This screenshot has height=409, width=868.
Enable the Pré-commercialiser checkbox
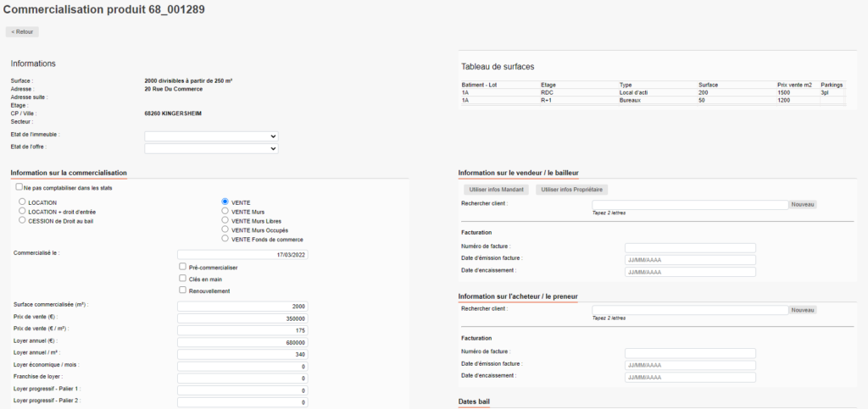tap(182, 267)
